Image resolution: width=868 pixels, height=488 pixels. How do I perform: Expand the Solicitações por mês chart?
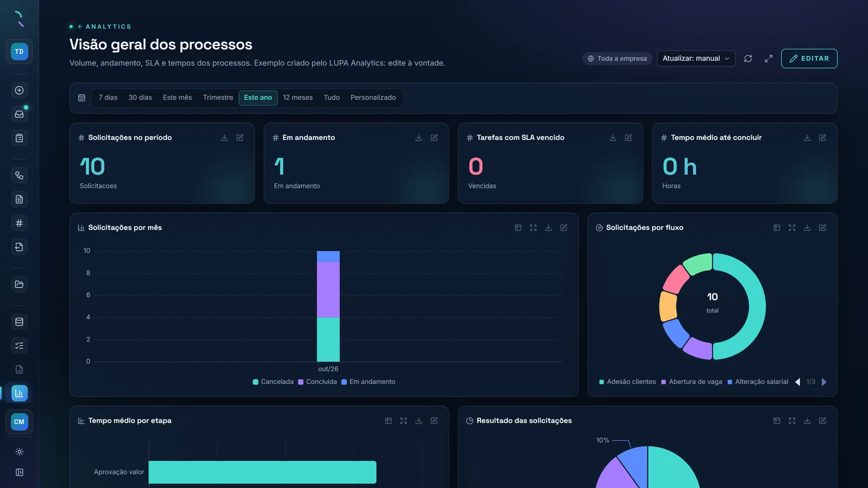click(x=533, y=228)
